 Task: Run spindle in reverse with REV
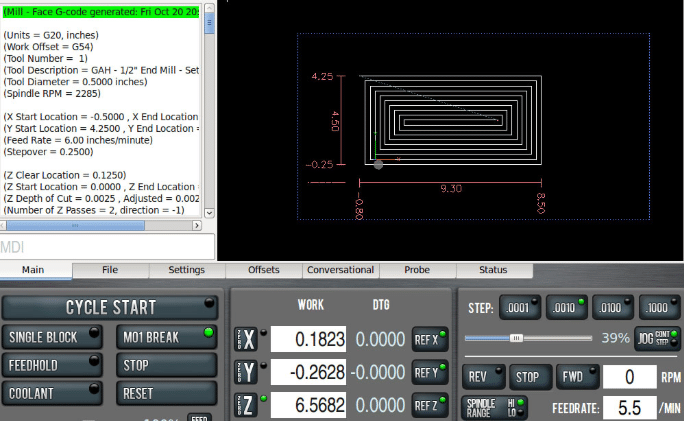(484, 377)
